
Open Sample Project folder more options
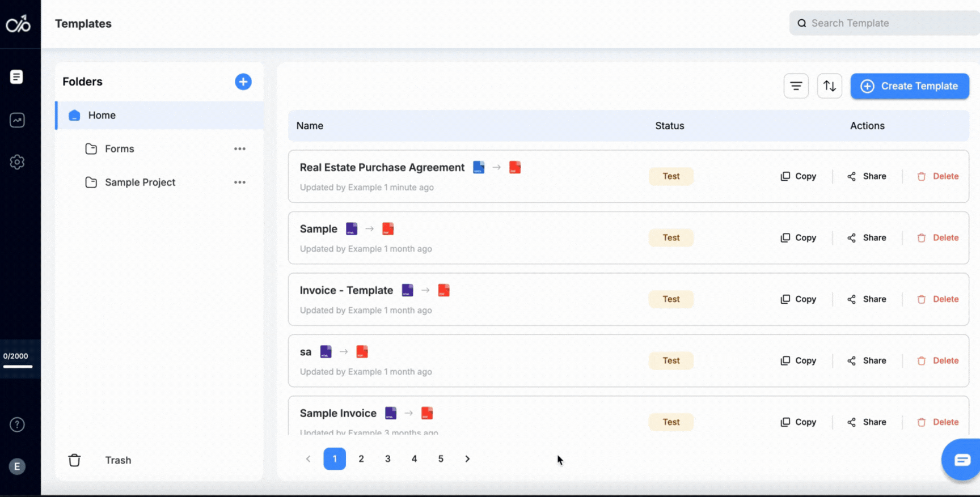click(239, 182)
